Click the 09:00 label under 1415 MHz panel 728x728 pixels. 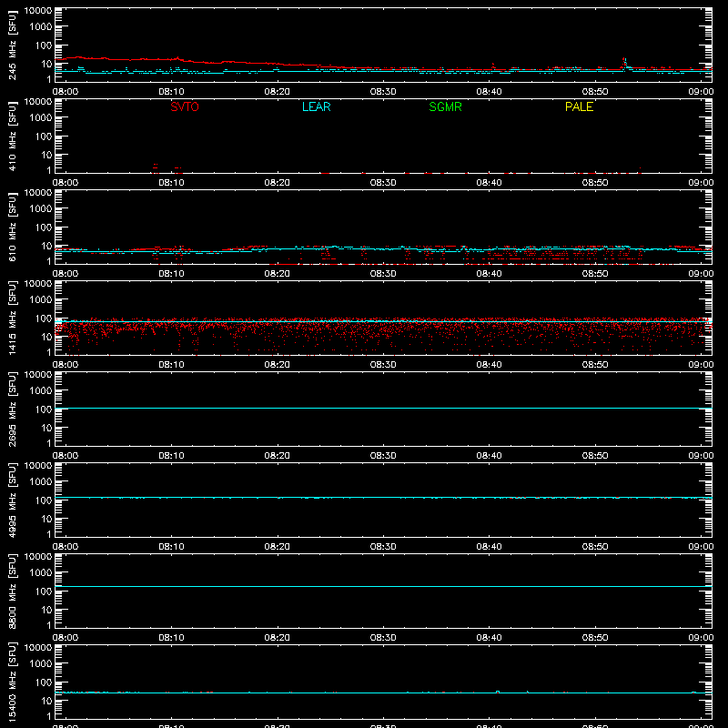(x=701, y=365)
